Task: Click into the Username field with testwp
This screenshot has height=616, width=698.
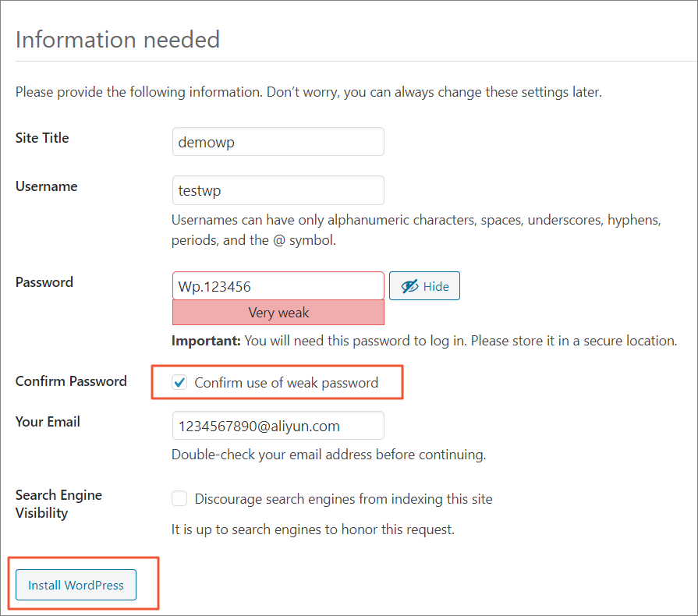Action: pos(278,190)
